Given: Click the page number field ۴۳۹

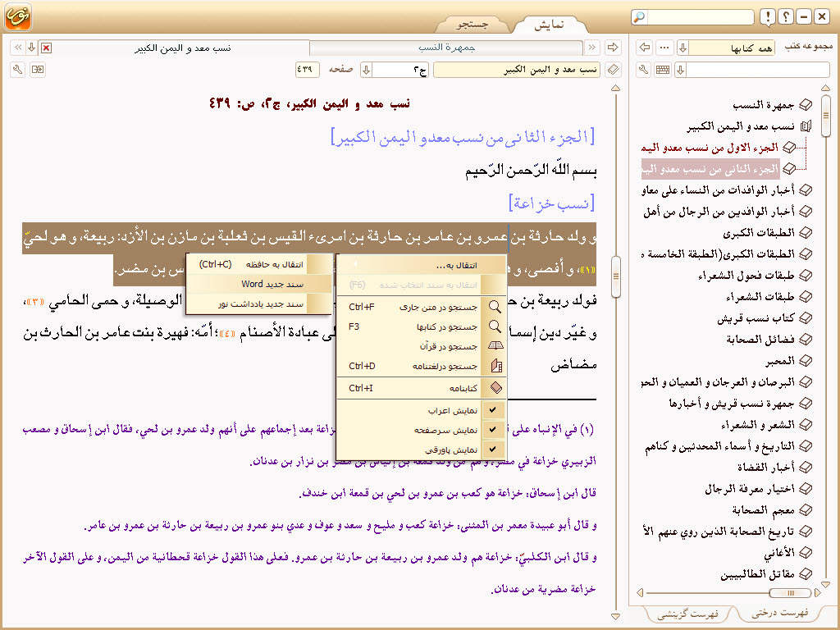Looking at the screenshot, I should click(x=307, y=70).
